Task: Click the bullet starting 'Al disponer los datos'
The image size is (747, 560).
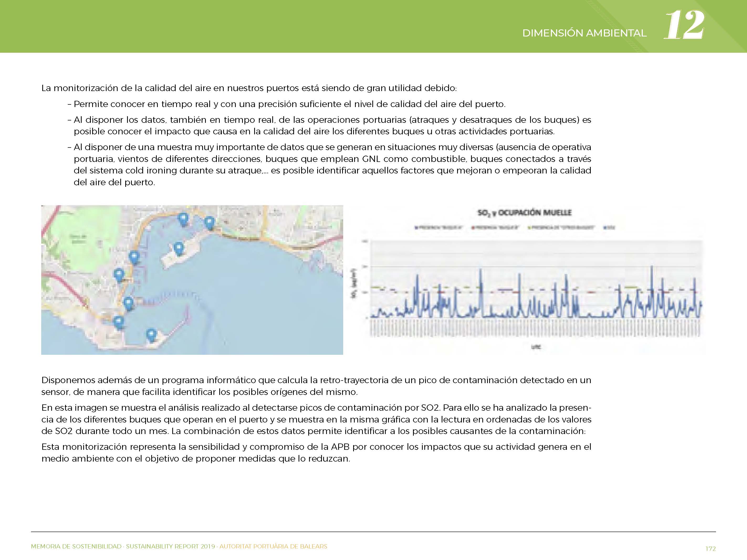Action: click(x=329, y=126)
